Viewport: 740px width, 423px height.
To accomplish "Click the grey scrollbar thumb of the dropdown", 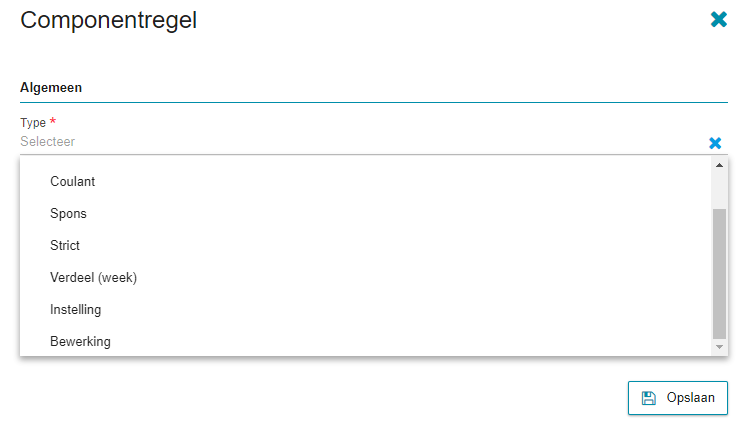I will (719, 274).
